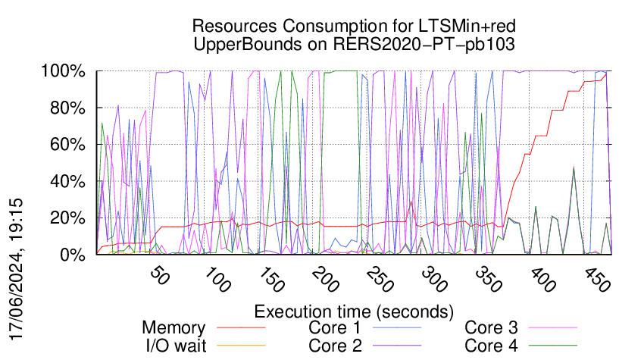Click the orange I/O wait legend line sample
Image resolution: width=644 pixels, height=360 pixels.
point(241,346)
